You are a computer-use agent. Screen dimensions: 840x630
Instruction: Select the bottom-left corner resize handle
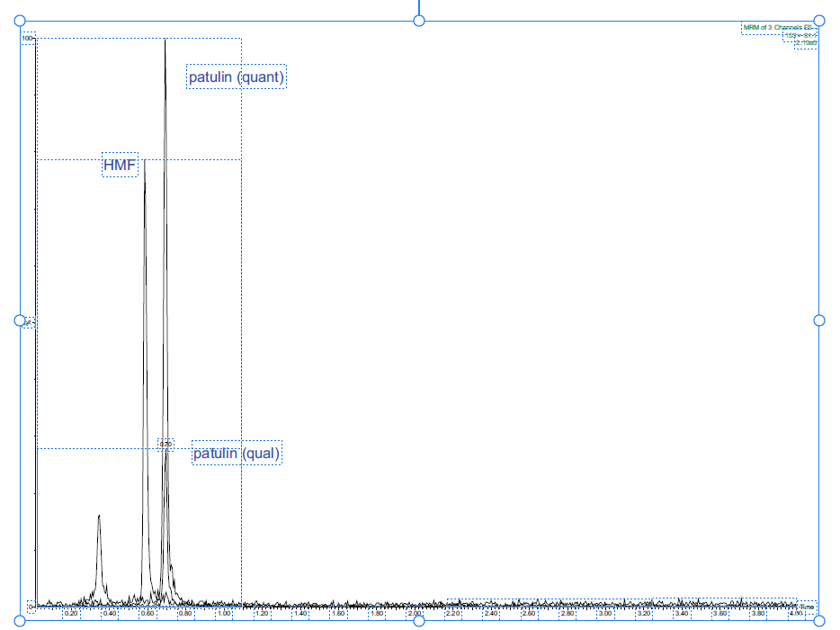[x=19, y=621]
